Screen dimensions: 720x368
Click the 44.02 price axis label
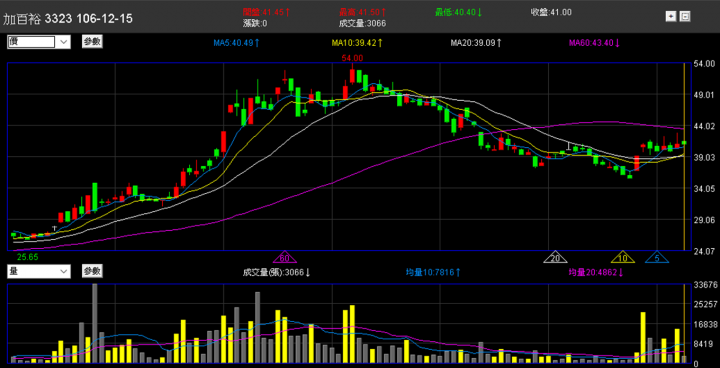tap(705, 126)
